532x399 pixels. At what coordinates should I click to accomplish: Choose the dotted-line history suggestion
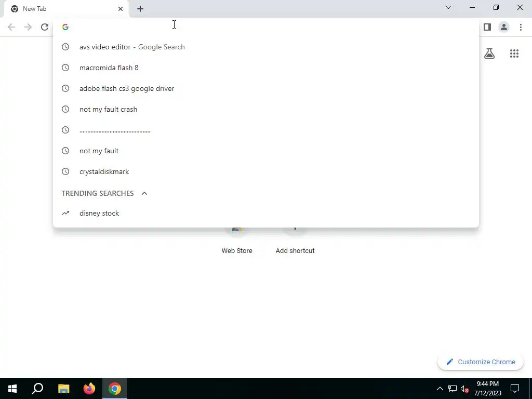(265, 130)
